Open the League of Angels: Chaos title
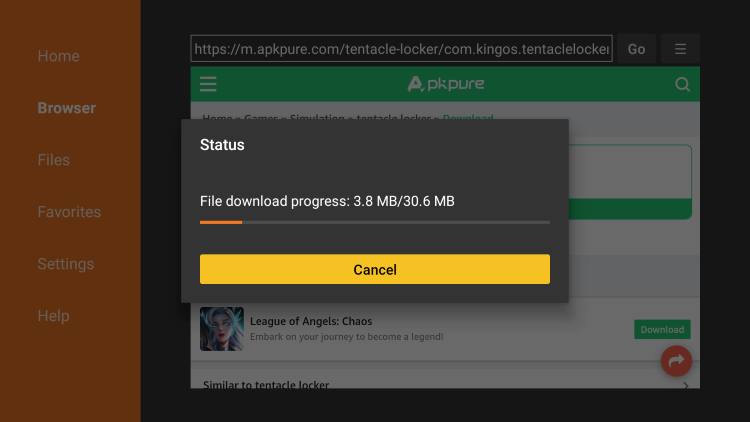Screen dimensions: 750x422 pos(310,321)
